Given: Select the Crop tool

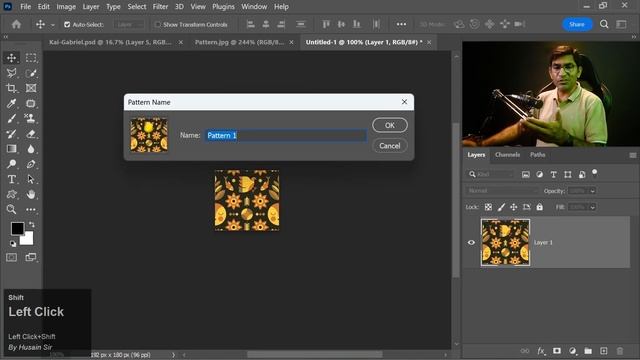Looking at the screenshot, I should tap(11, 88).
